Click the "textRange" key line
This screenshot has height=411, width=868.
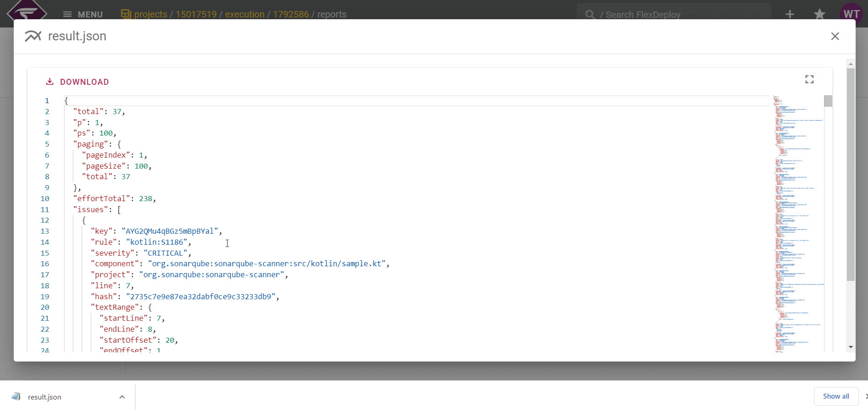pos(121,307)
